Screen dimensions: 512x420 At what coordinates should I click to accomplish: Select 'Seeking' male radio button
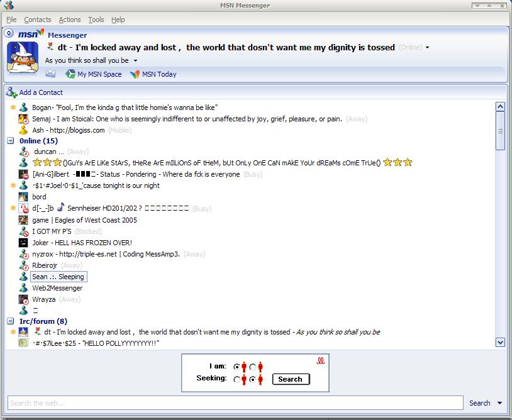pos(237,380)
